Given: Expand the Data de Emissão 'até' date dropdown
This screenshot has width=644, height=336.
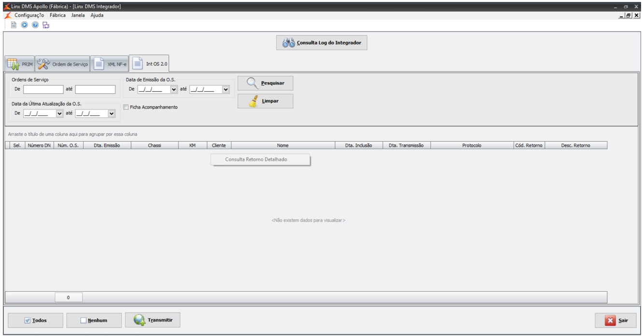Looking at the screenshot, I should click(x=225, y=89).
